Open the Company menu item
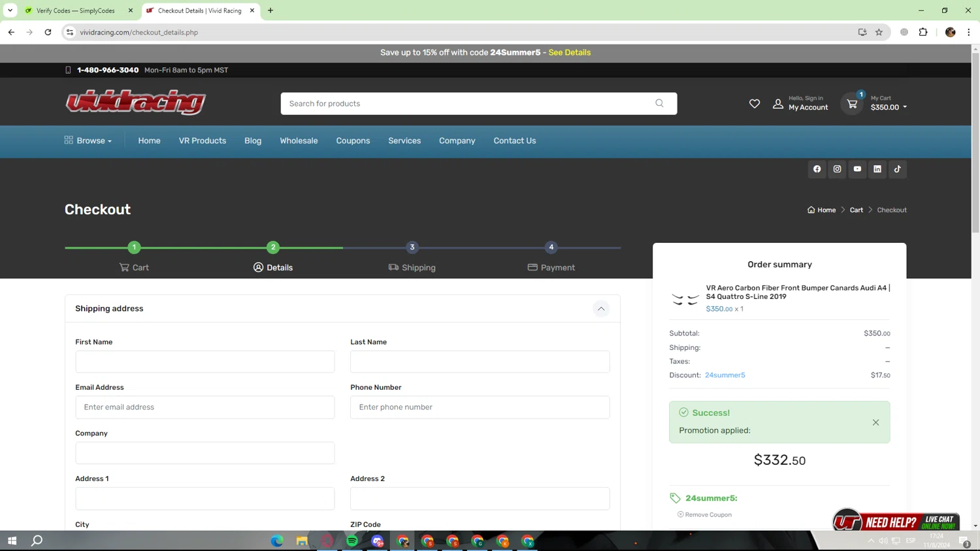Viewport: 980px width, 551px height. pos(457,140)
